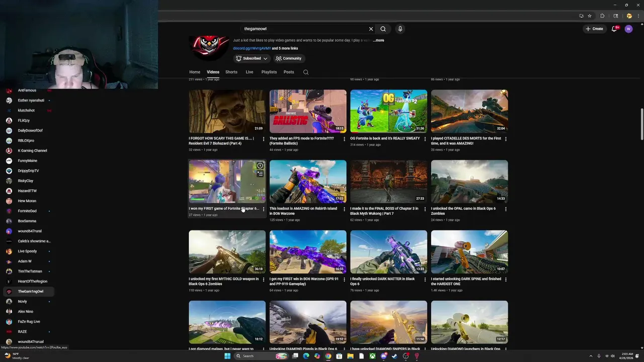This screenshot has width=644, height=362.
Task: Open options for Fortnite Ballistic video
Action: 344,139
